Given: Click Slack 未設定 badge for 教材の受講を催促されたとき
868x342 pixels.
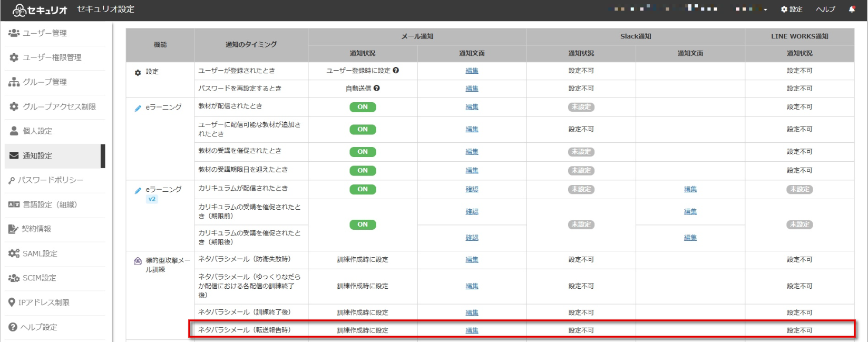Looking at the screenshot, I should [x=581, y=152].
